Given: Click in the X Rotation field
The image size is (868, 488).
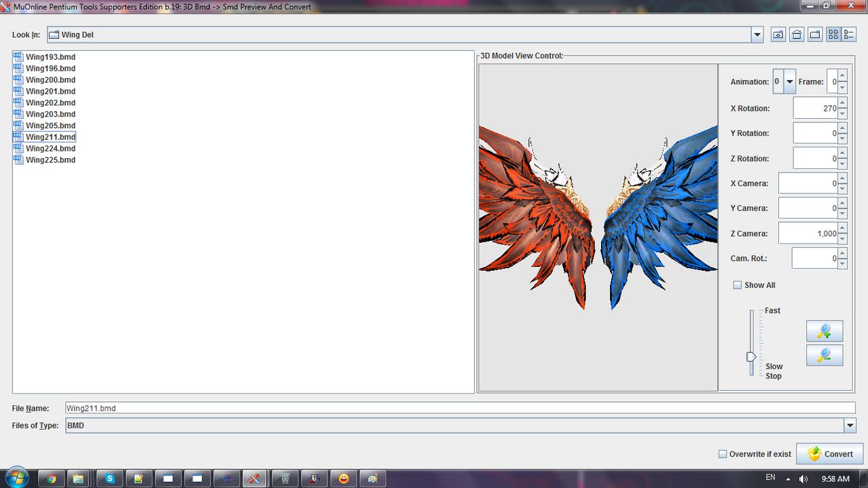Looking at the screenshot, I should point(815,108).
